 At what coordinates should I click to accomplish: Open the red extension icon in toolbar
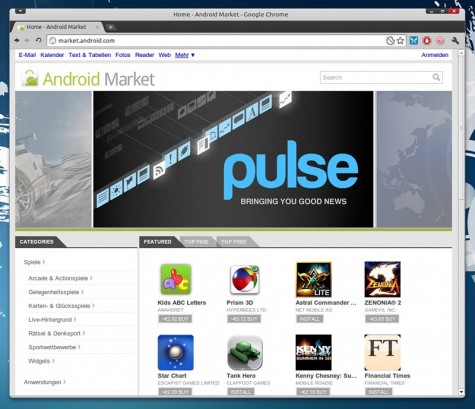[x=427, y=41]
